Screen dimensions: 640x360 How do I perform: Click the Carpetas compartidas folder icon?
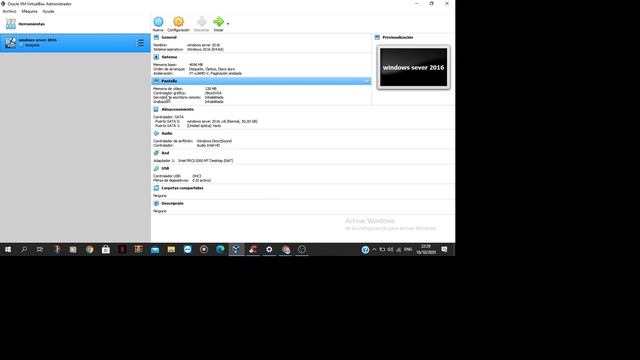coord(156,188)
